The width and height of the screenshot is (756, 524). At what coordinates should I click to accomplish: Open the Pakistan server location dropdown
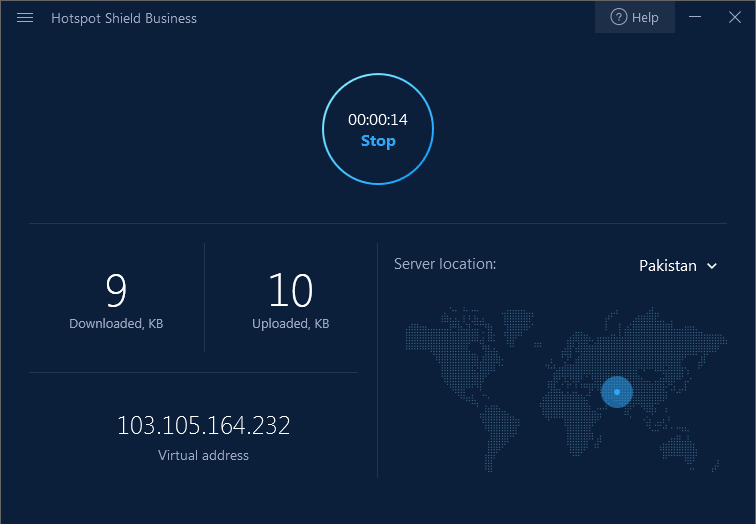668,266
